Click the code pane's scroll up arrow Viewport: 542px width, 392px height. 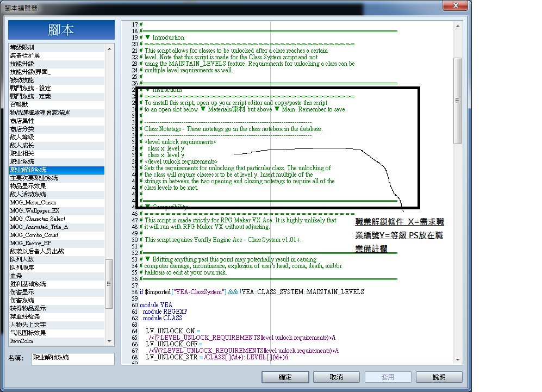[458, 26]
